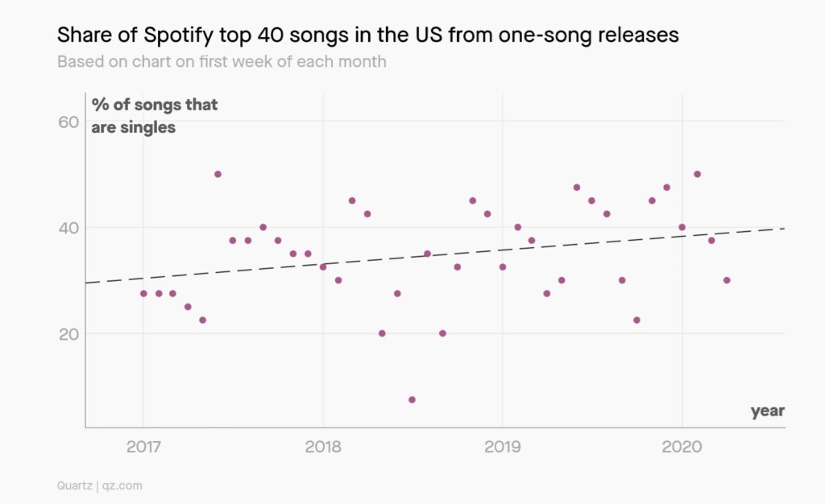
Task: Click the "year" axis title
Action: tap(767, 411)
